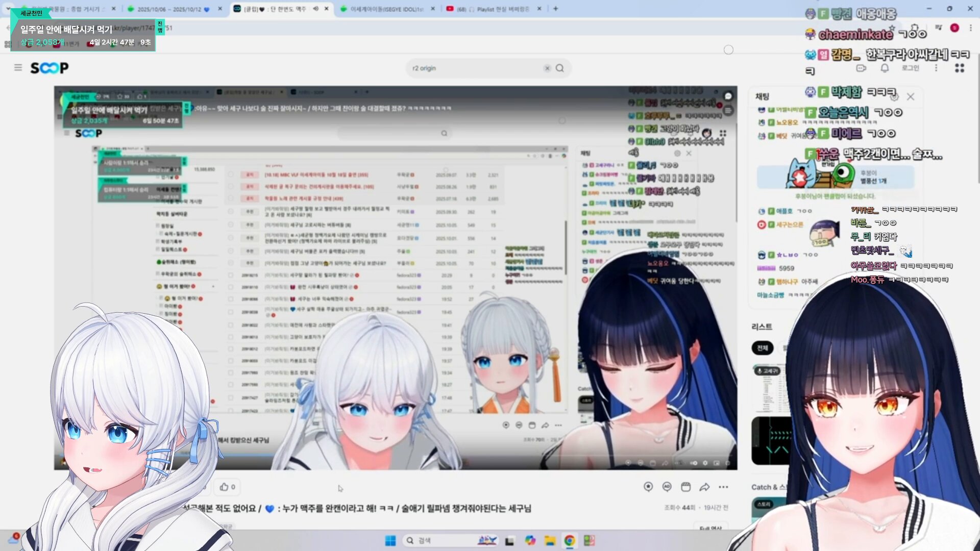980x551 pixels.
Task: Select the 전체 filter chip in list
Action: coord(762,348)
